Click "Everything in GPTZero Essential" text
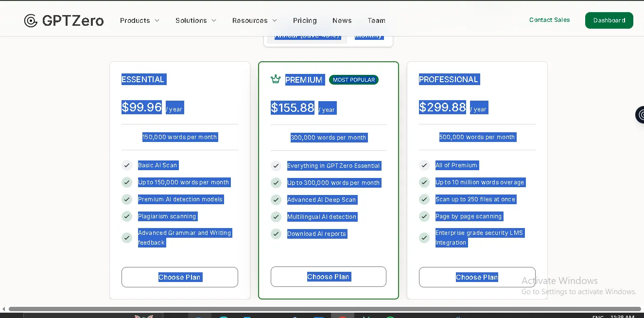The image size is (644, 318). point(333,166)
